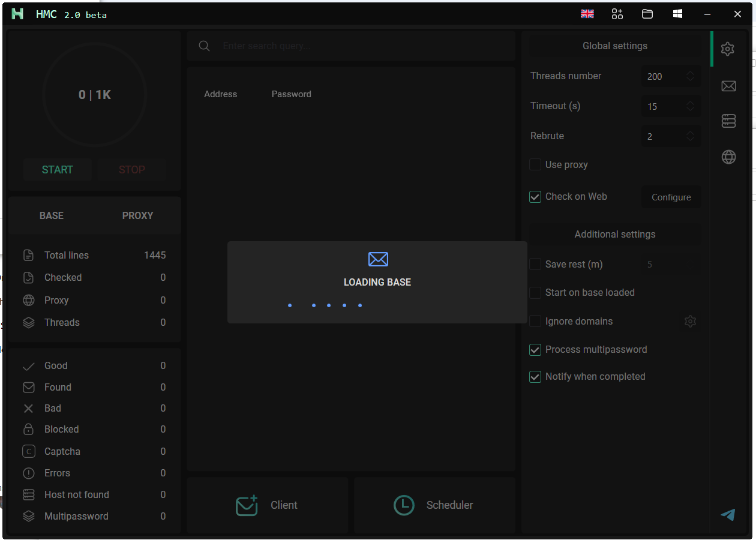
Task: Click the Multipassword layers icon
Action: pyautogui.click(x=28, y=516)
